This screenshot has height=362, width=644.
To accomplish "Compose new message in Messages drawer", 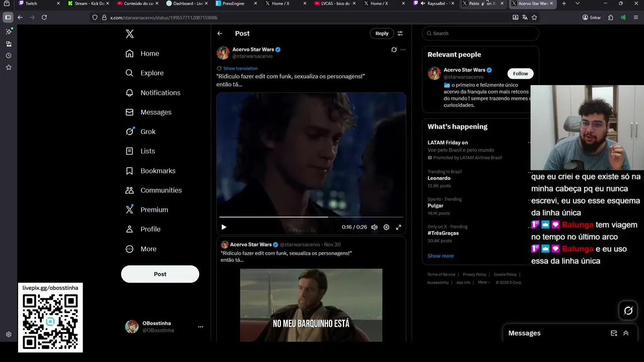I will (614, 333).
